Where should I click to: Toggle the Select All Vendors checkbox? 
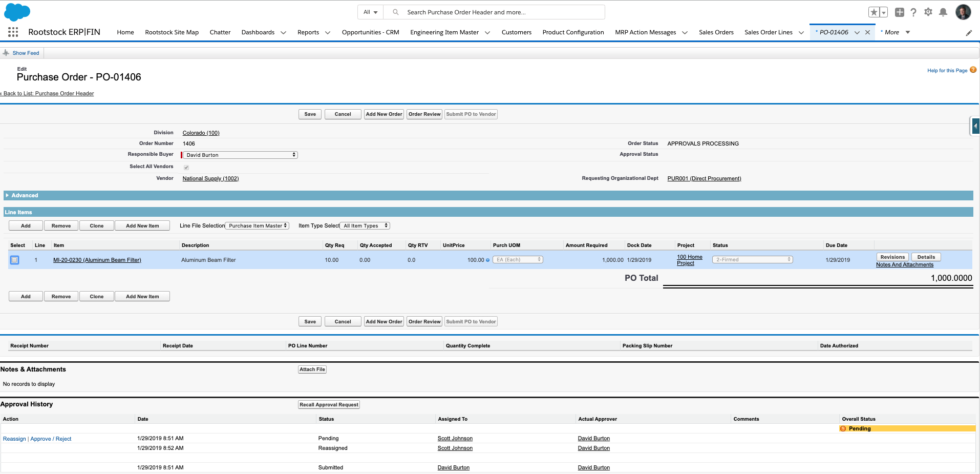click(x=186, y=168)
